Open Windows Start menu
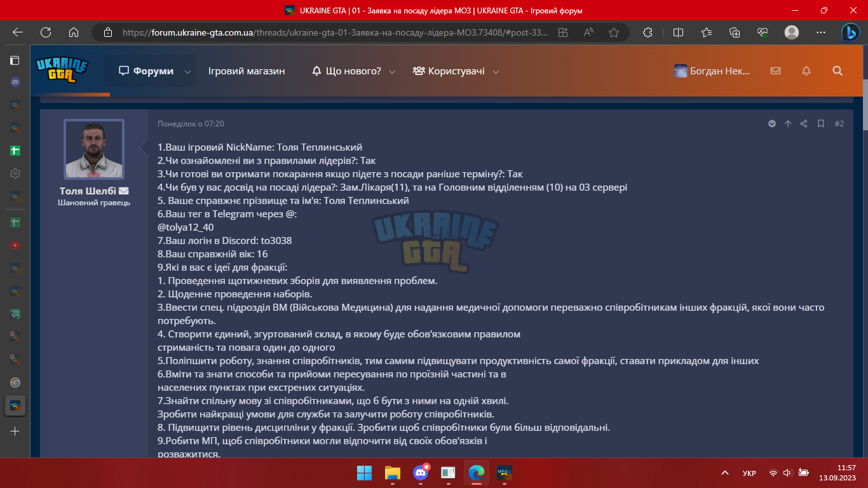The image size is (868, 488). [364, 473]
